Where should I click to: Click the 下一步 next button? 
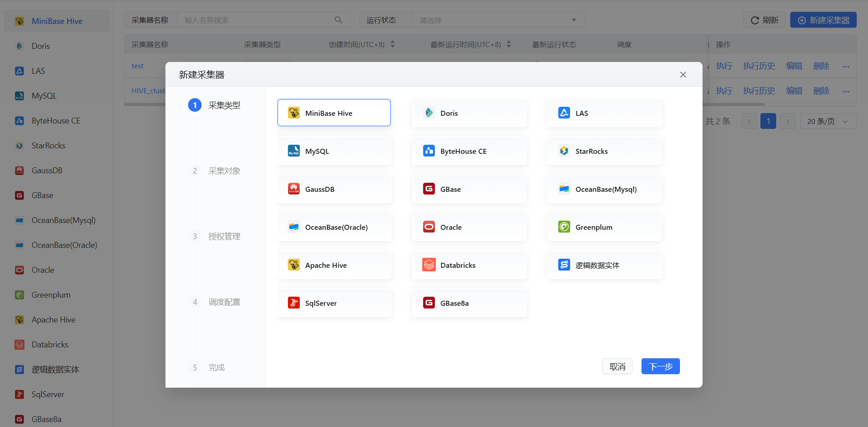[660, 366]
